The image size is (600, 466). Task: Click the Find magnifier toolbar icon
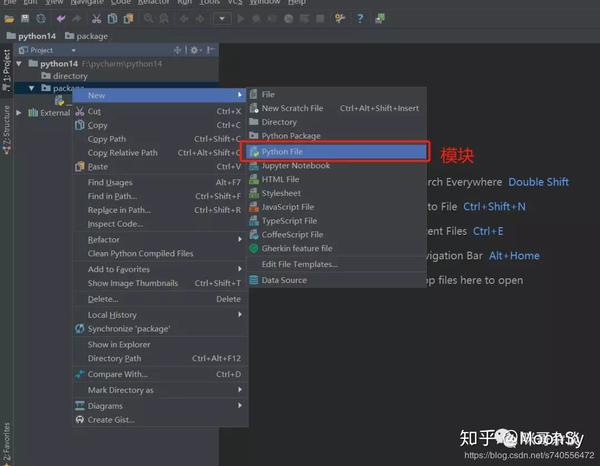point(148,18)
